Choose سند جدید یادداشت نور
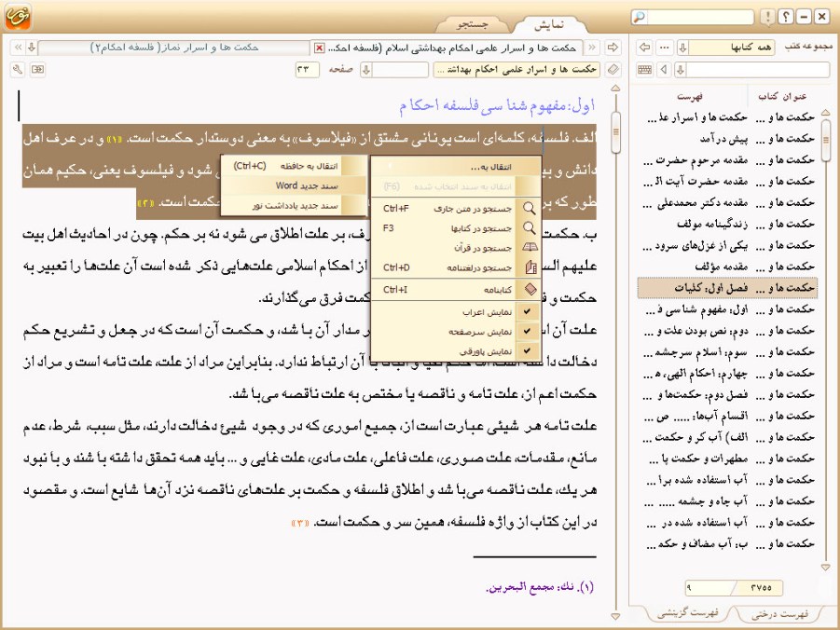This screenshot has width=840, height=630. (294, 206)
